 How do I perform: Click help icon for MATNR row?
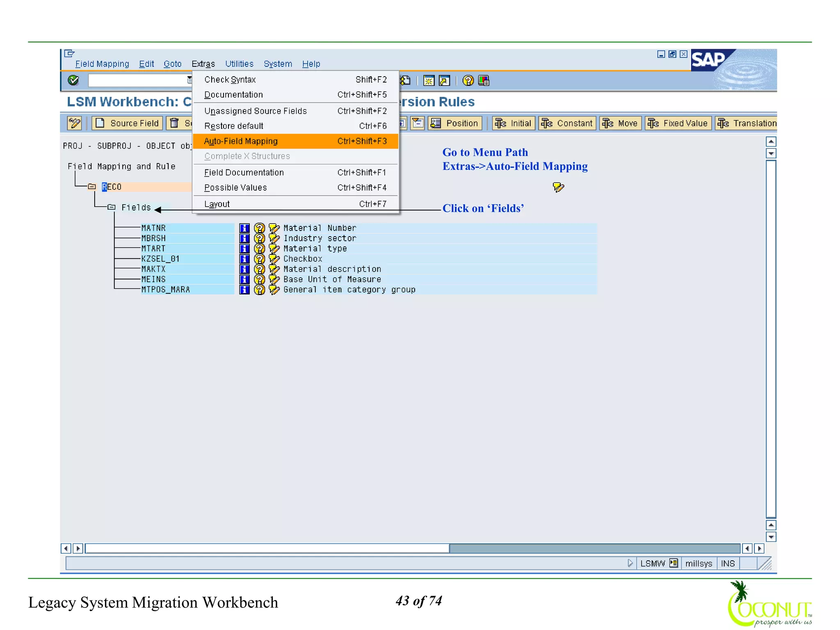(x=259, y=228)
